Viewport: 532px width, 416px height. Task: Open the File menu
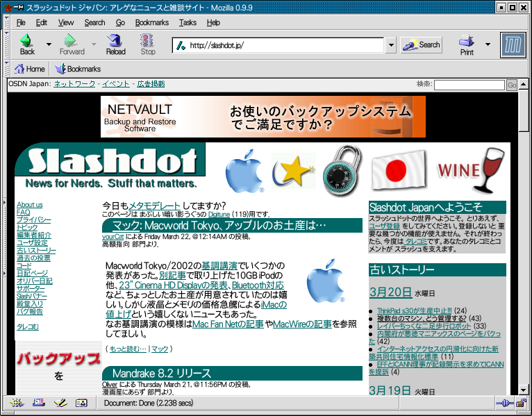point(21,22)
